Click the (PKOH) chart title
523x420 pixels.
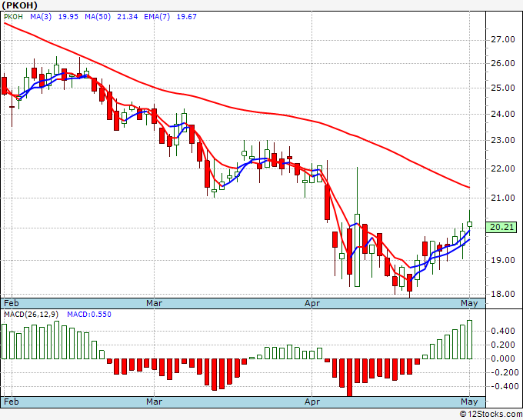19,5
